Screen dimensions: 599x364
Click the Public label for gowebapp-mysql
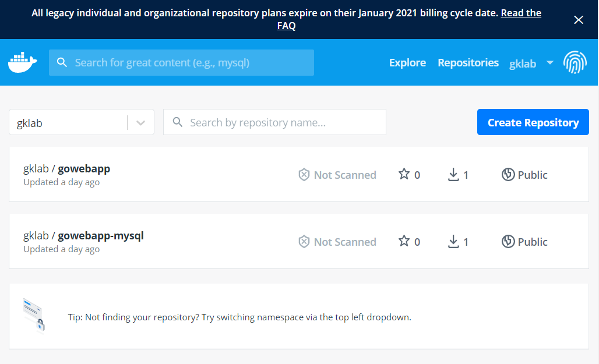point(533,242)
